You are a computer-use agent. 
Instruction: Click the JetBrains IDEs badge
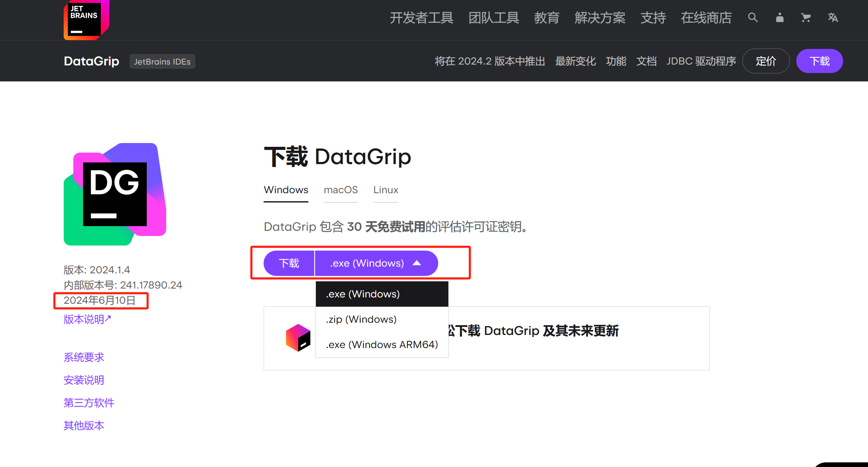[x=162, y=62]
